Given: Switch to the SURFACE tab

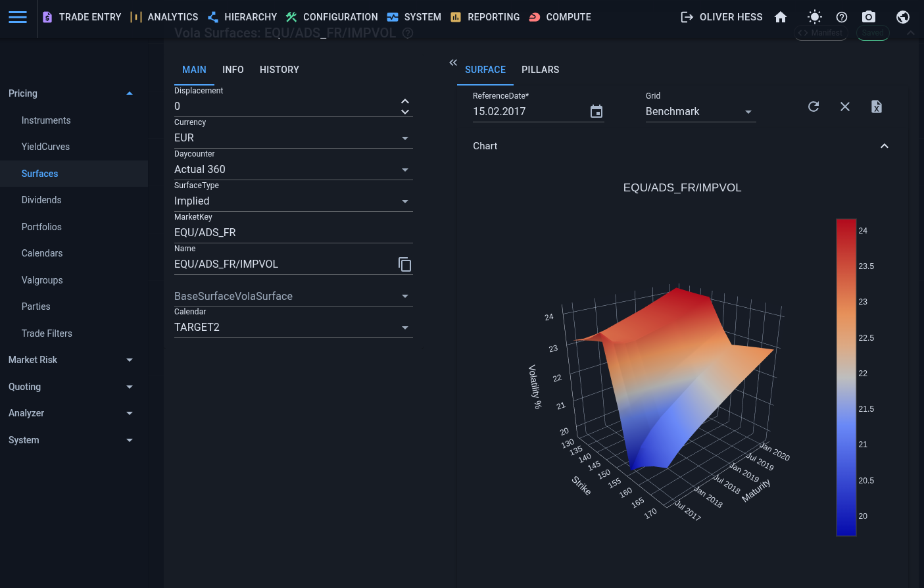Looking at the screenshot, I should pos(485,70).
